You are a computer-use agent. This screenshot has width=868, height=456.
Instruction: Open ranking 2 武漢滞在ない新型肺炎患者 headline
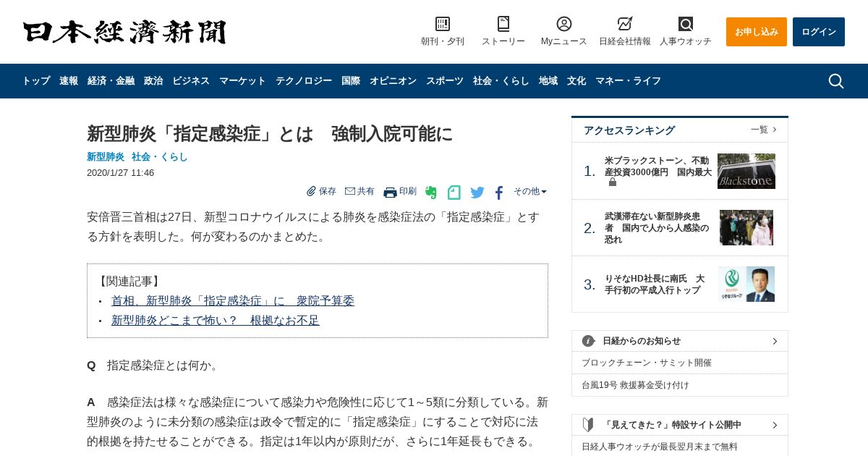pos(657,228)
